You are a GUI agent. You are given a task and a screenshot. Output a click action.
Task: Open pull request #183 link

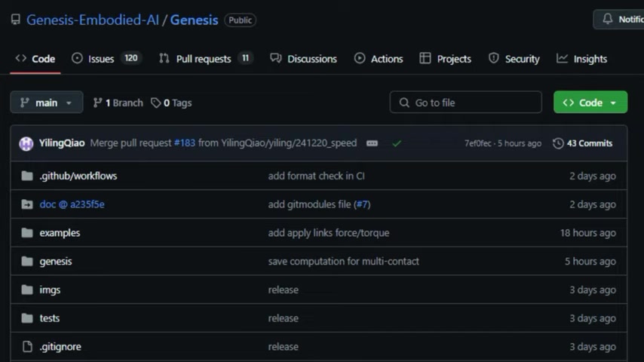tap(185, 143)
